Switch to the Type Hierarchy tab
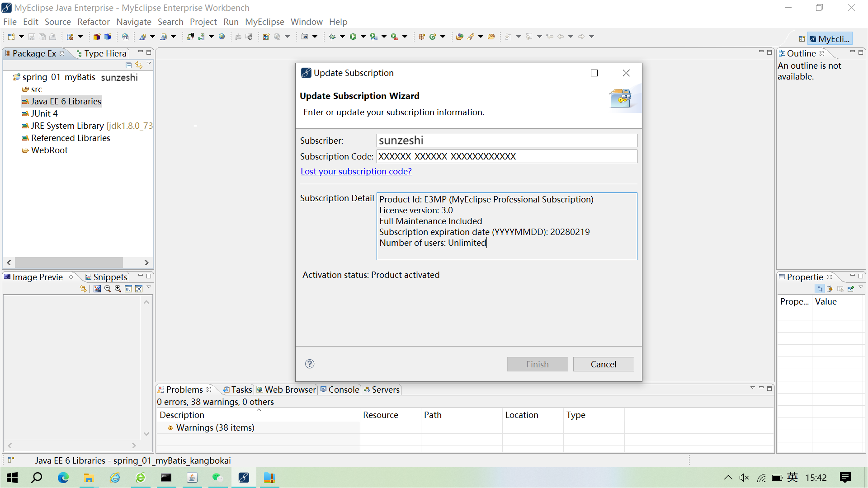The image size is (868, 488). (x=102, y=53)
